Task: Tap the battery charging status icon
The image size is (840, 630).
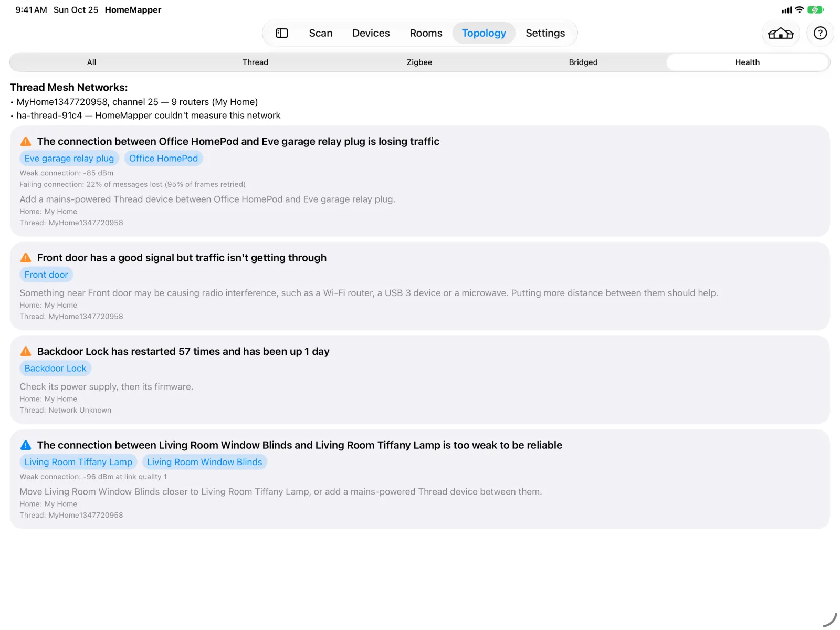Action: click(816, 10)
